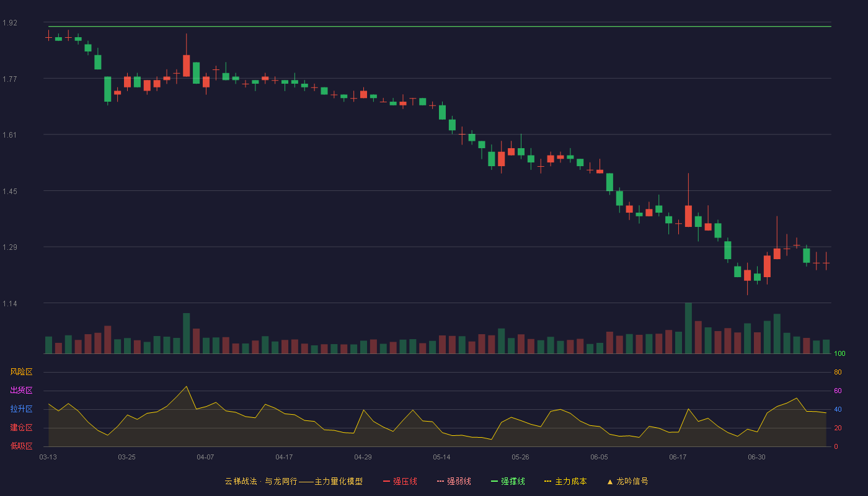Click the 龙吟信号 triangle legend icon
The image size is (868, 496).
click(x=610, y=481)
